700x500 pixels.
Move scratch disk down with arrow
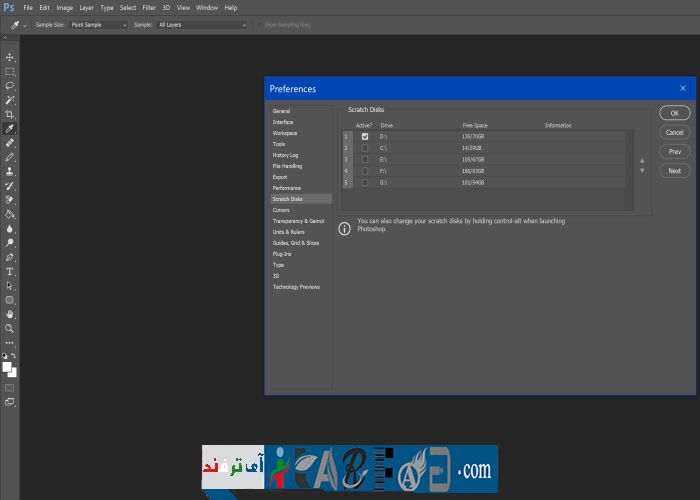642,171
